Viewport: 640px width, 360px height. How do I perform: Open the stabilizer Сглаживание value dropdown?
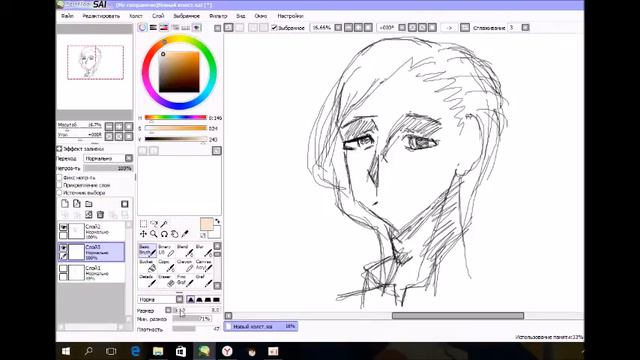point(525,28)
